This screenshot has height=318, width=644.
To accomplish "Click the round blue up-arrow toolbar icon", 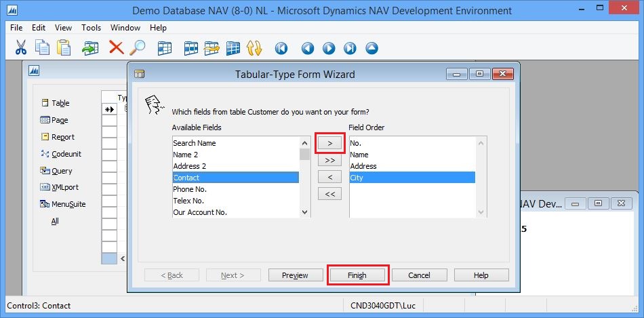I will pyautogui.click(x=371, y=49).
